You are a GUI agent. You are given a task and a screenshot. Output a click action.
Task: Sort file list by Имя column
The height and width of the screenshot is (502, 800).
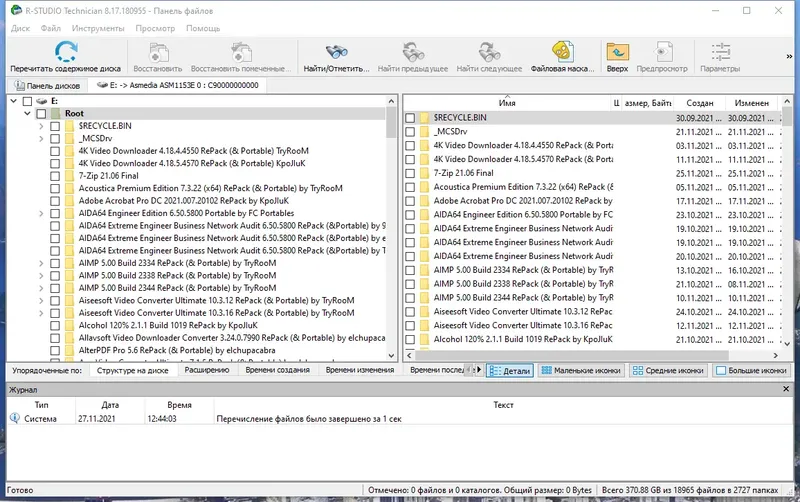pos(507,103)
